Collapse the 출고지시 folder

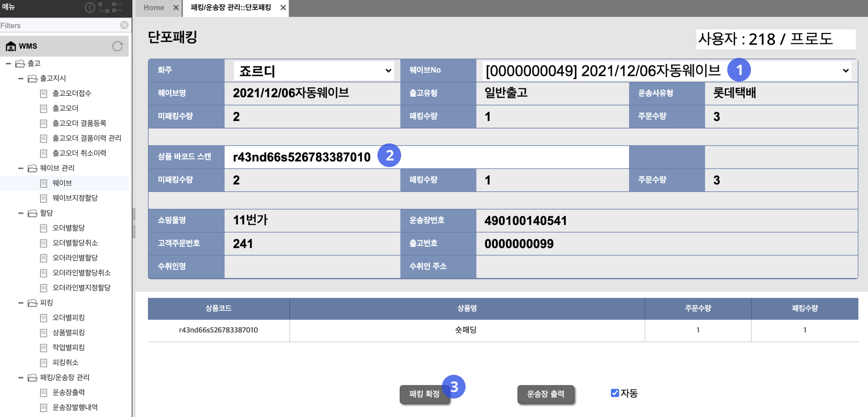click(x=21, y=79)
